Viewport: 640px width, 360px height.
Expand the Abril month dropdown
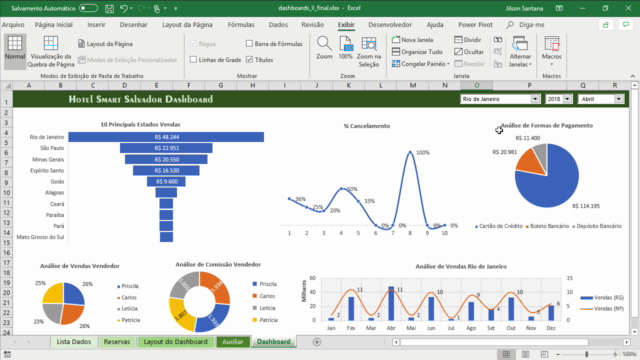click(x=619, y=99)
